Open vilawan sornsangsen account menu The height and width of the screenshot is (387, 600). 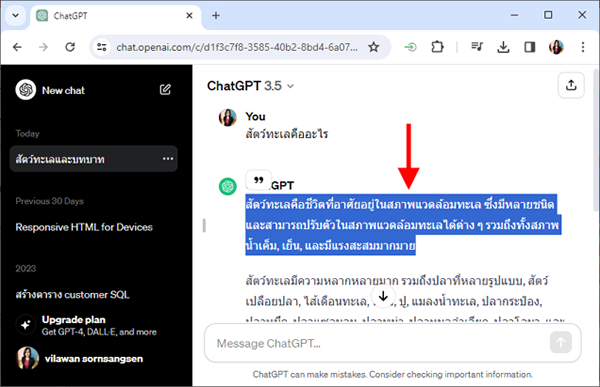(x=80, y=359)
